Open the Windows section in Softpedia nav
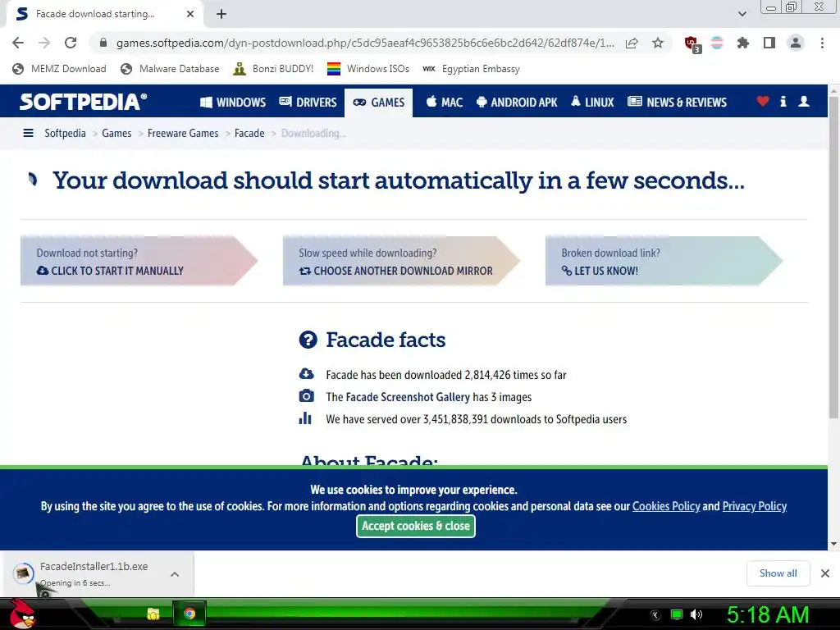Viewport: 840px width, 630px height. [x=232, y=102]
